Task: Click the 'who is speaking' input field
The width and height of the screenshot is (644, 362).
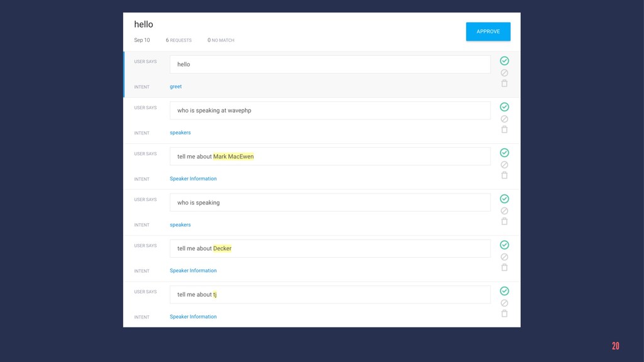Action: (x=330, y=202)
